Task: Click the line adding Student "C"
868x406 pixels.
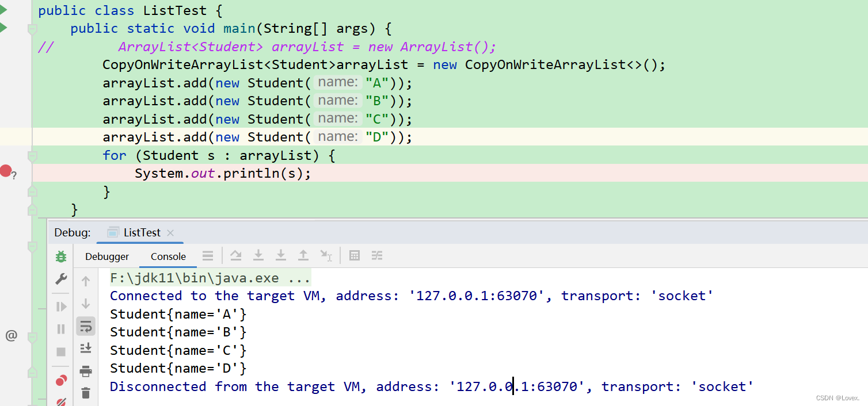Action: (x=257, y=119)
